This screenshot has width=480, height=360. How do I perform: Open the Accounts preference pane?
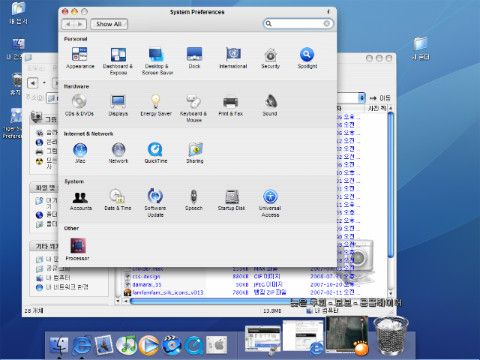point(80,200)
